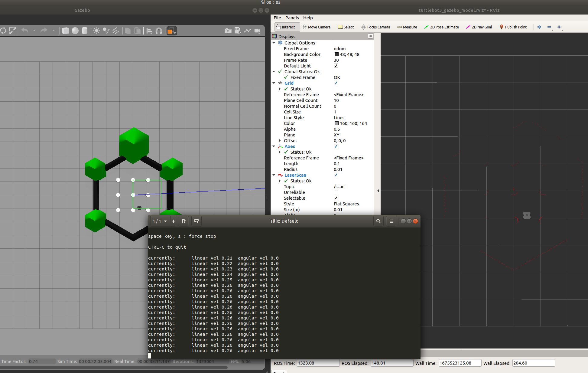The width and height of the screenshot is (588, 373).
Task: Click the 2D Nav Goal button
Action: (x=479, y=27)
